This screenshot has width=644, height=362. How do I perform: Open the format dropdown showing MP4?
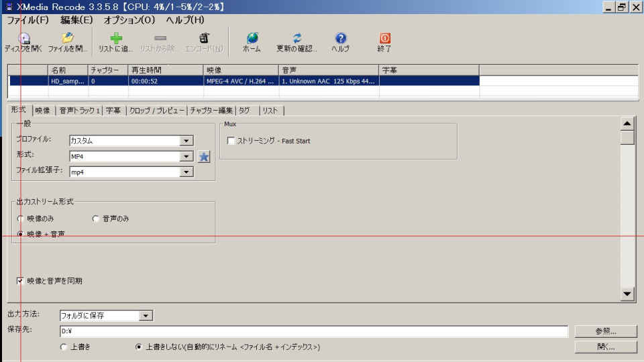pyautogui.click(x=186, y=156)
